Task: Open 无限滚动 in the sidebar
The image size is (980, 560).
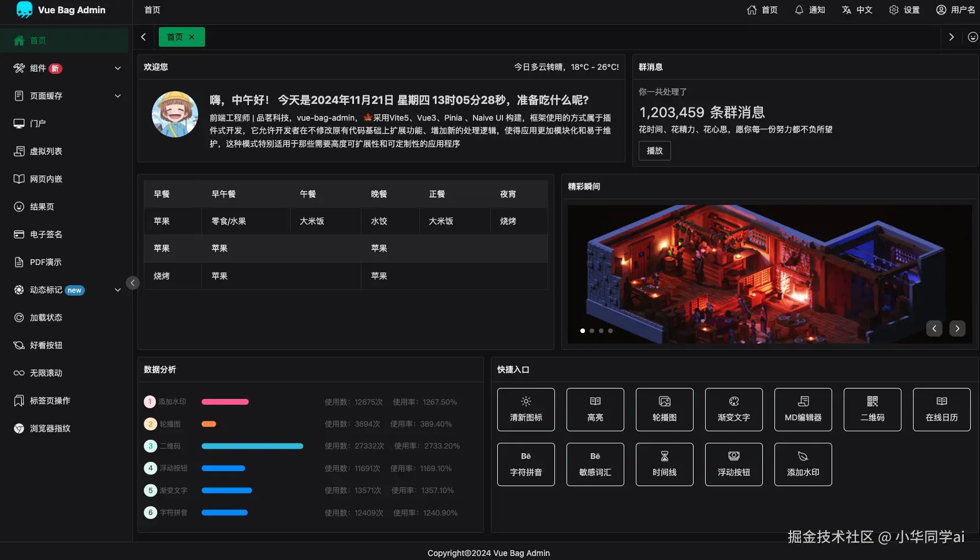Action: pos(64,373)
